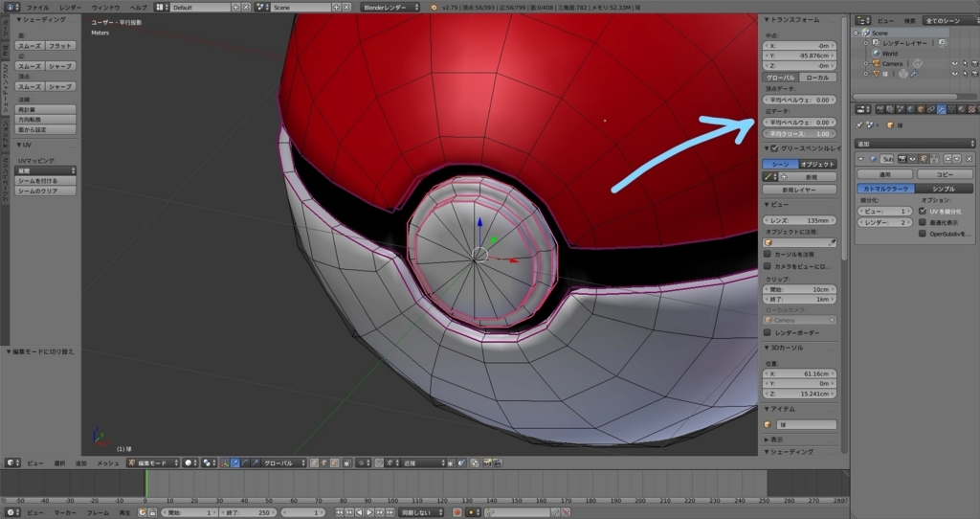Open the ファイル menu
The width and height of the screenshot is (980, 519).
pos(37,7)
